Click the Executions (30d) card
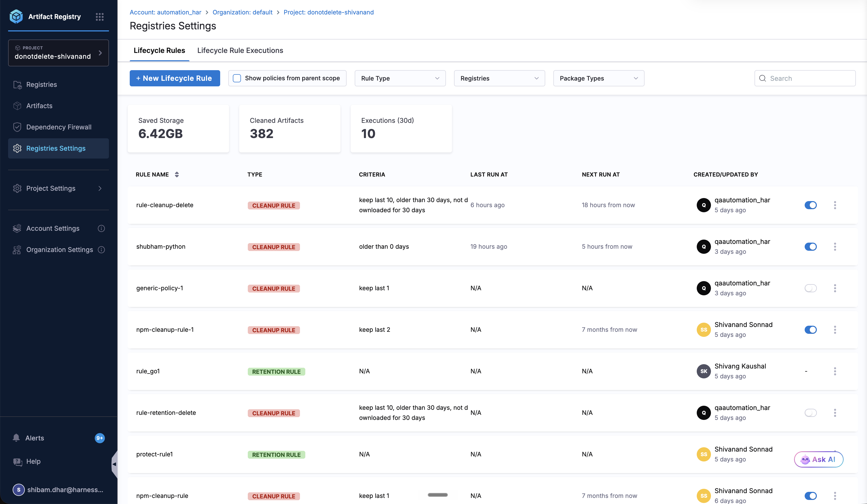The width and height of the screenshot is (867, 504). (401, 129)
